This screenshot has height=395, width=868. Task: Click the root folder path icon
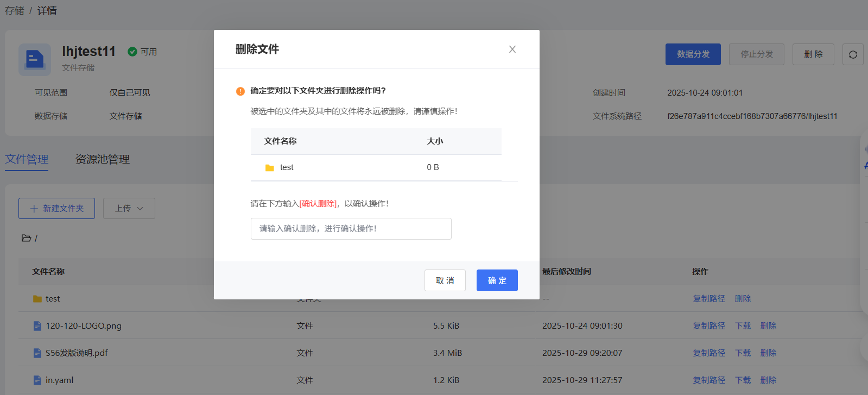tap(26, 238)
